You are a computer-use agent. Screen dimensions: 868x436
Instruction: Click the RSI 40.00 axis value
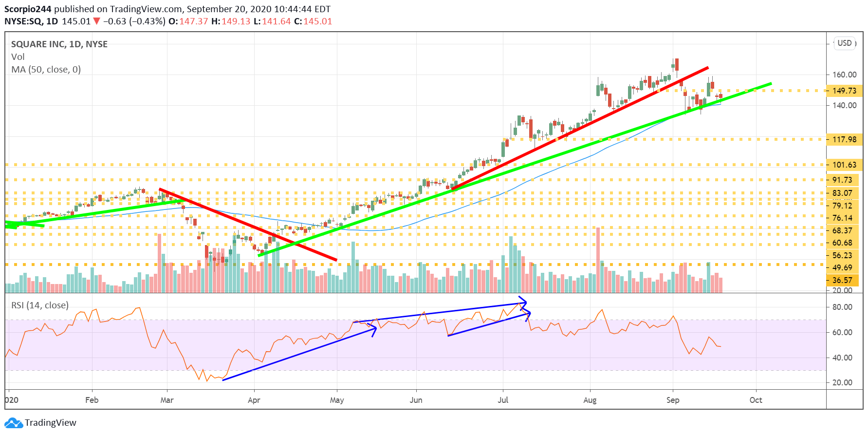pyautogui.click(x=842, y=358)
